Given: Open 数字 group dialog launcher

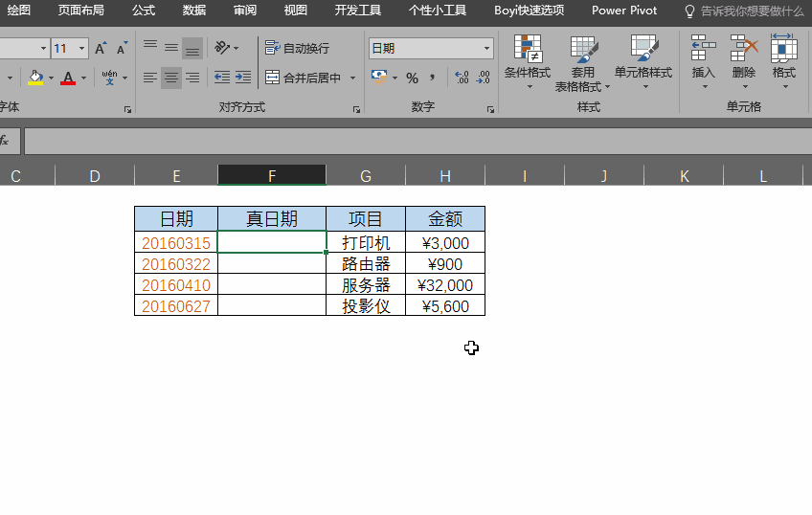Looking at the screenshot, I should coord(490,109).
